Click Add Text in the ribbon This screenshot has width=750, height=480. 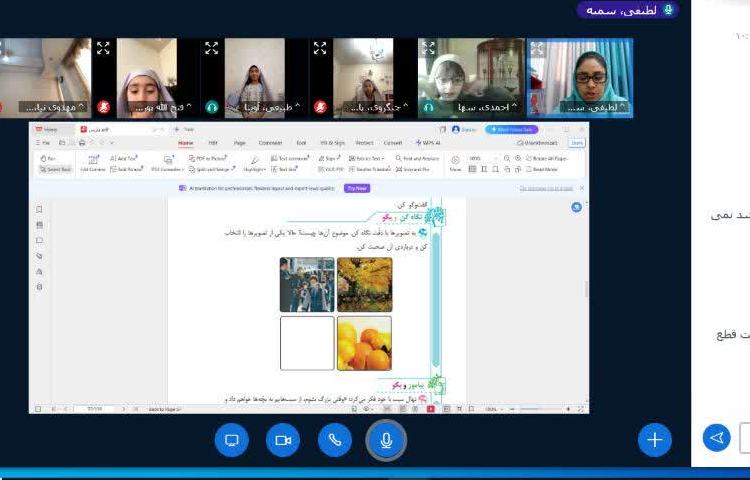pyautogui.click(x=123, y=158)
